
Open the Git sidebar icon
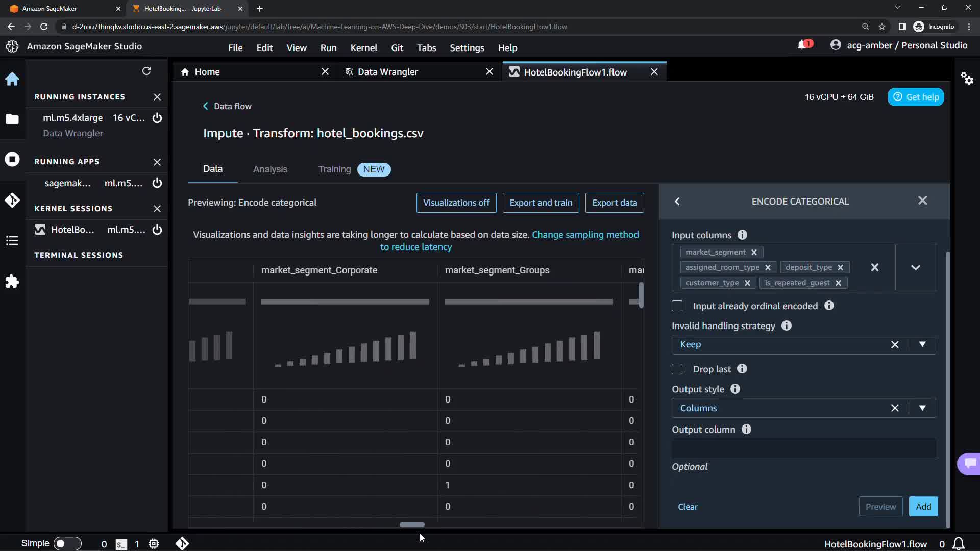tap(12, 200)
